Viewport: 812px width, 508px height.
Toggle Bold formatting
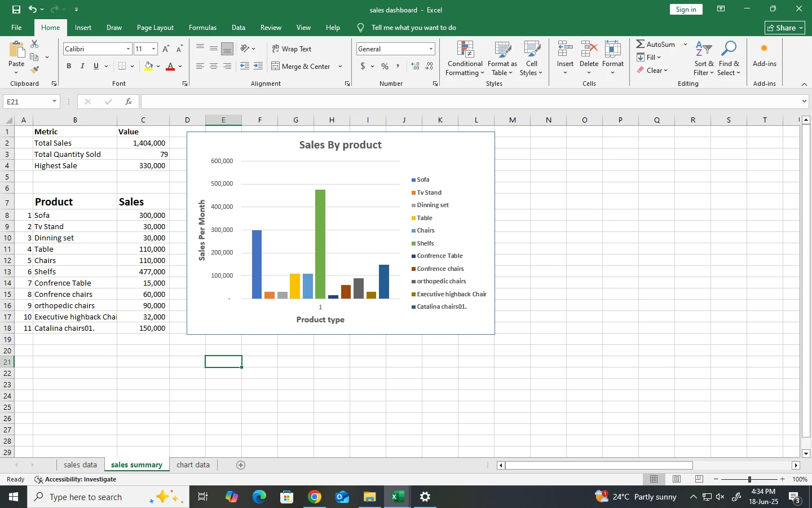(69, 66)
